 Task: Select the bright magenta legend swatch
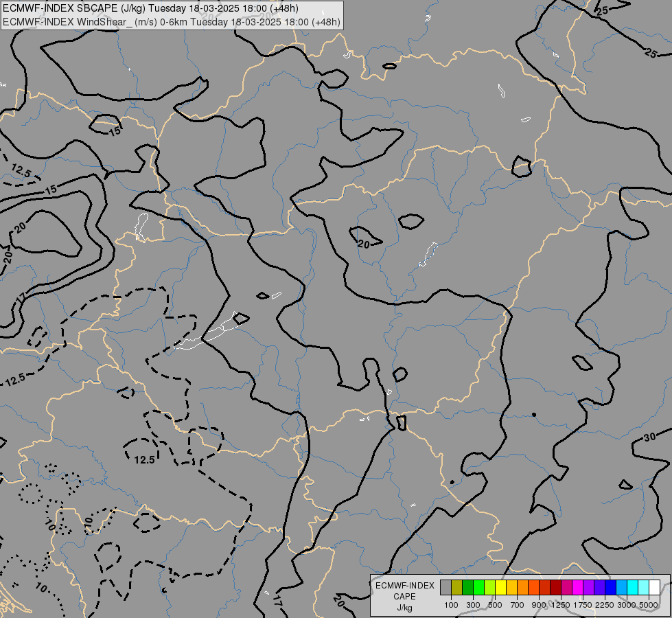click(577, 587)
